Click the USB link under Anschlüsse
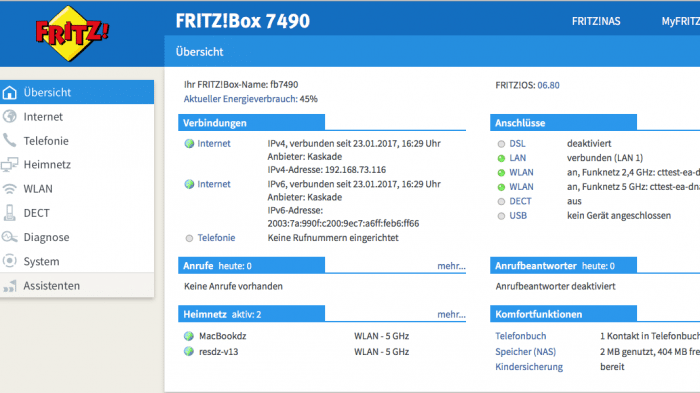The image size is (700, 393). [x=518, y=215]
